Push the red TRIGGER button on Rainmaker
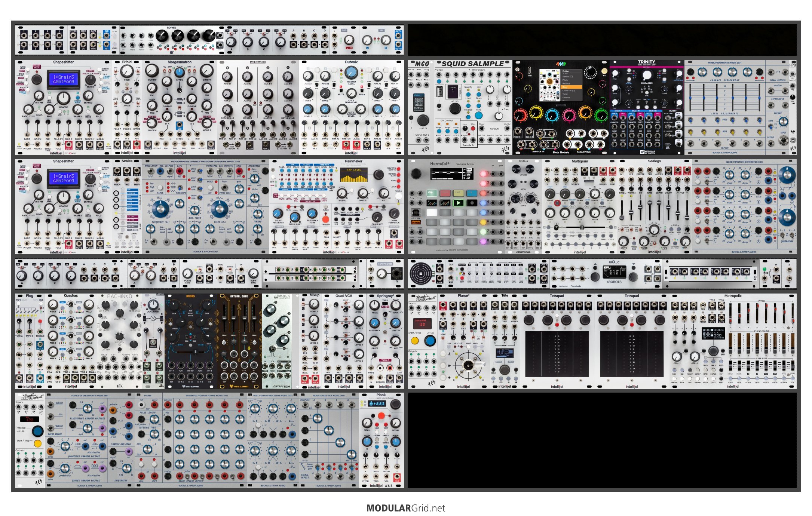 click(x=325, y=219)
